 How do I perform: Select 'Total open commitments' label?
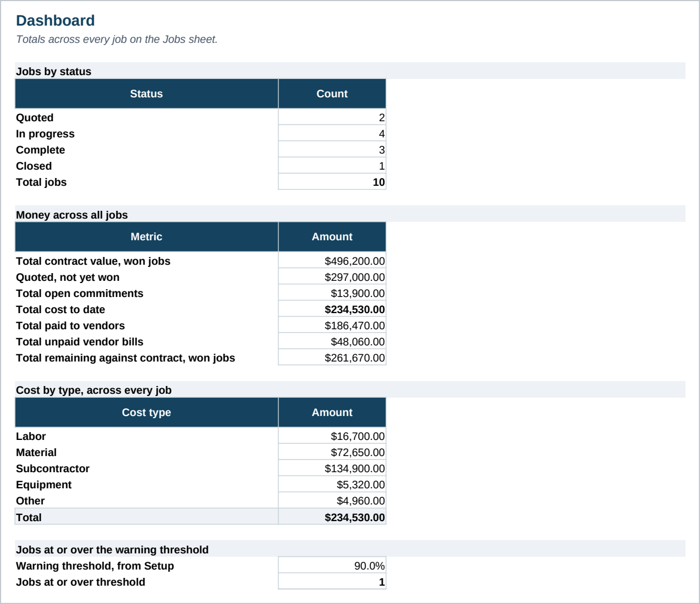pos(80,293)
